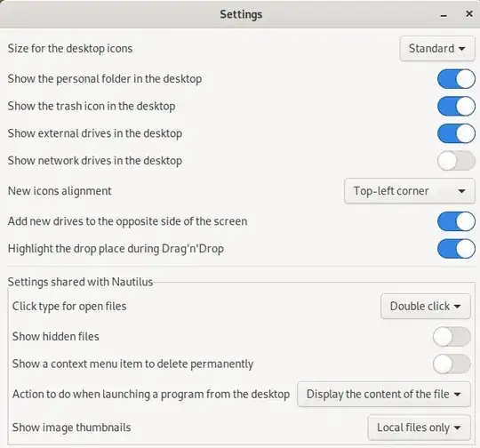Toggle adding new drives to the opposite side

[x=456, y=221]
